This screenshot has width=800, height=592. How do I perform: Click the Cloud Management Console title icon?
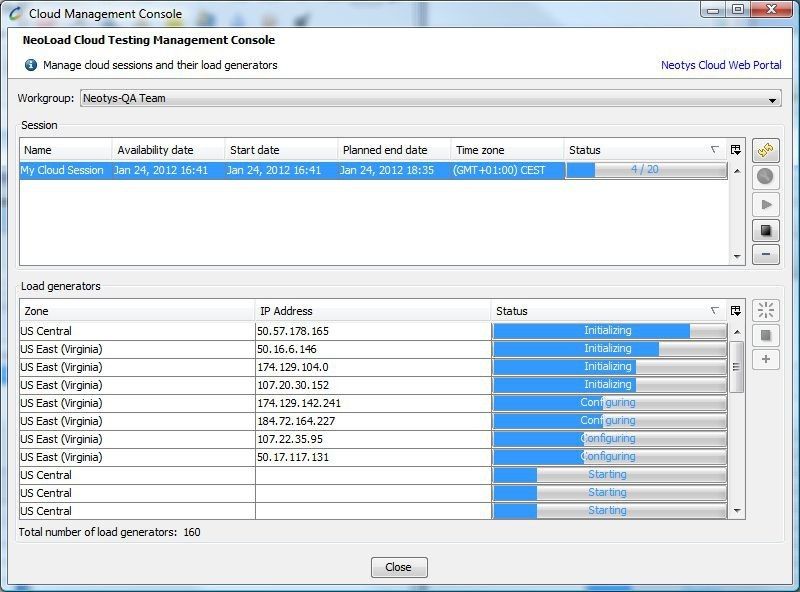(16, 13)
